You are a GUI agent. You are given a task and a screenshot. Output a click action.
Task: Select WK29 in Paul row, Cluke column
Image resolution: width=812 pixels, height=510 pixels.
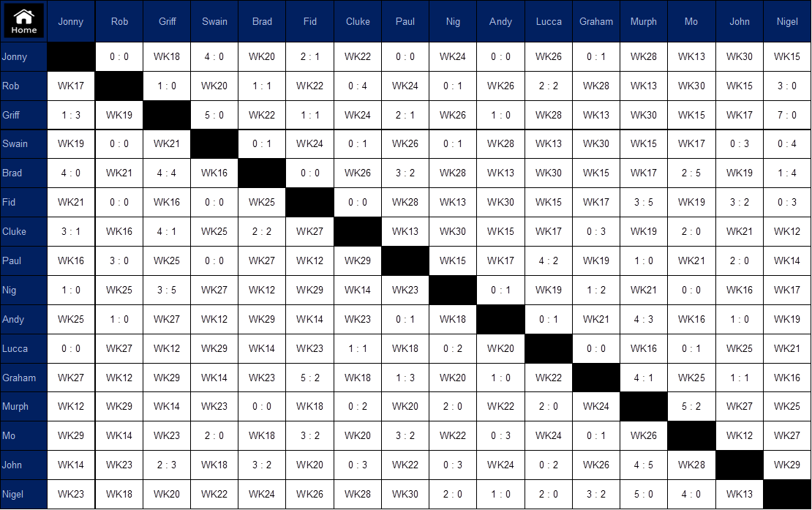[x=358, y=261]
